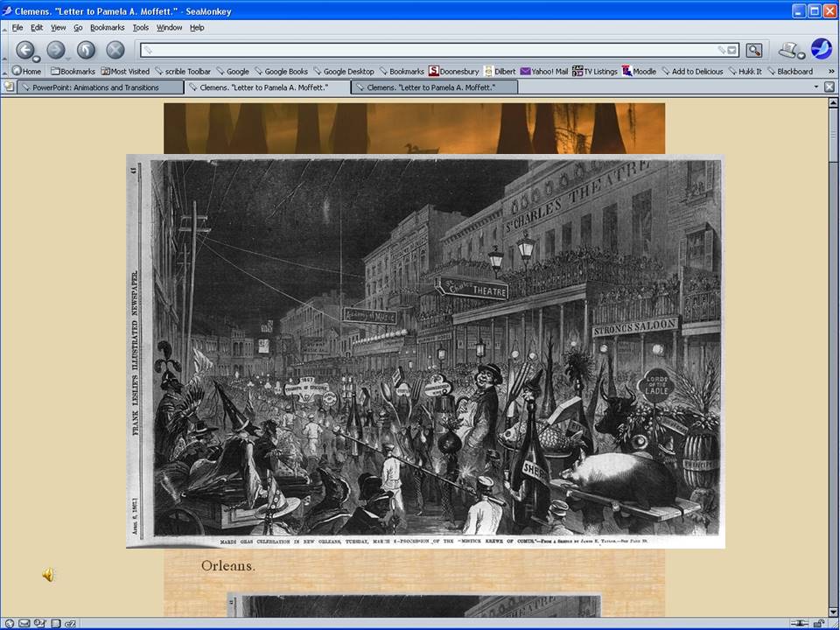
Task: Open a new tab with the tab-bar page icon
Action: [x=9, y=87]
